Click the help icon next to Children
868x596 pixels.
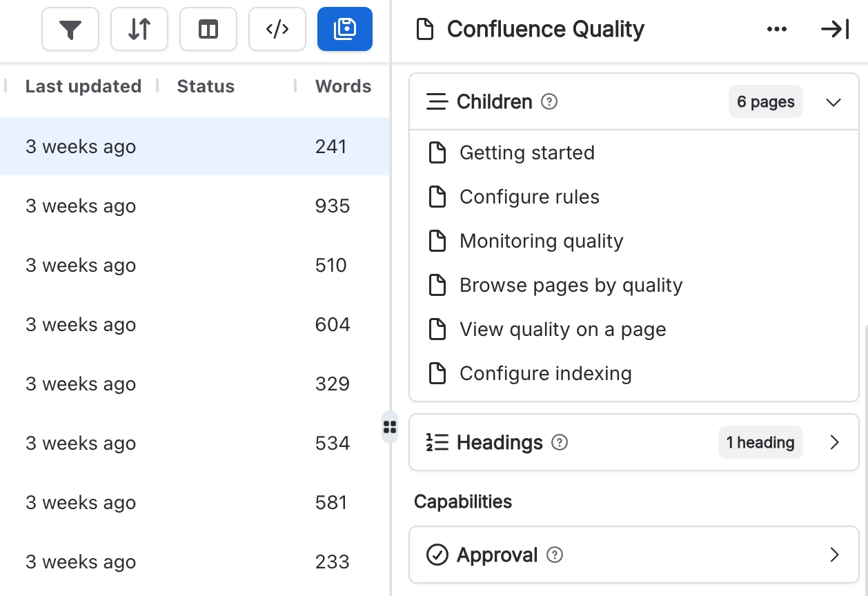point(549,102)
